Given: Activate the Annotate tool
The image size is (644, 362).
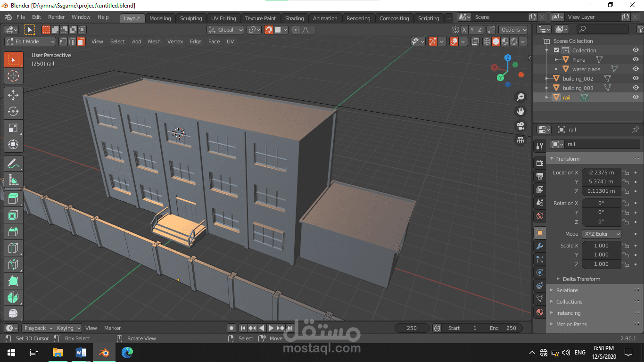Looking at the screenshot, I should click(13, 164).
